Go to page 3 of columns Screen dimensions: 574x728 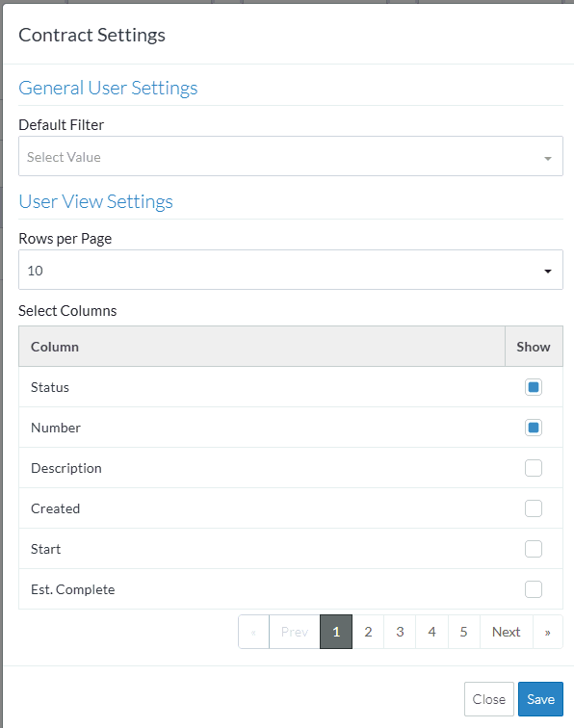click(x=400, y=632)
